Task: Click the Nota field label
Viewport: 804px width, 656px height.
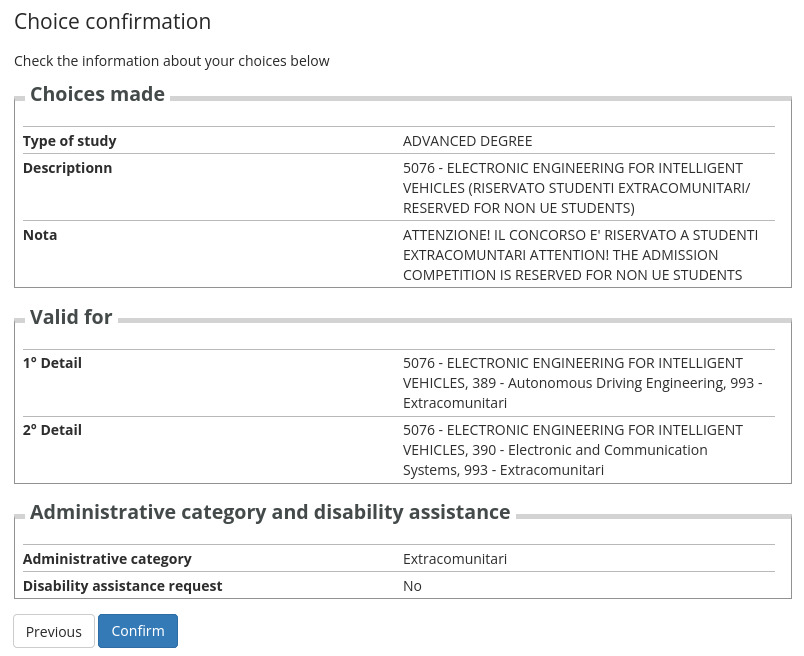Action: click(x=40, y=235)
